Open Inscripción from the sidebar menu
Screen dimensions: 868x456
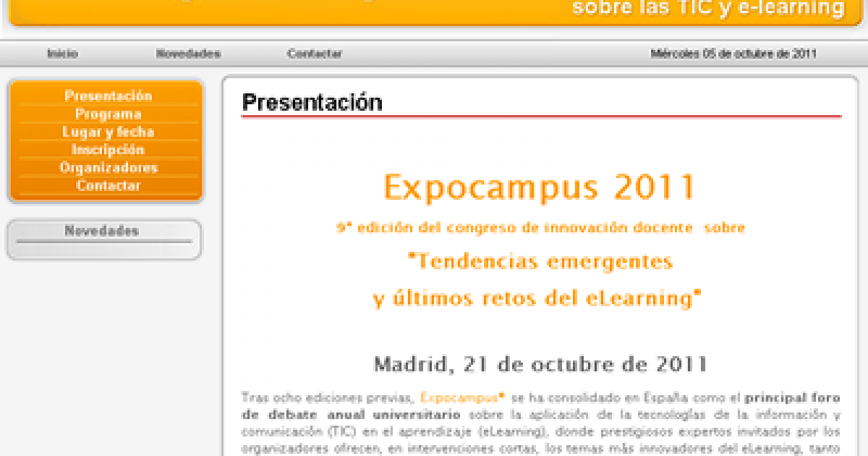tap(108, 150)
